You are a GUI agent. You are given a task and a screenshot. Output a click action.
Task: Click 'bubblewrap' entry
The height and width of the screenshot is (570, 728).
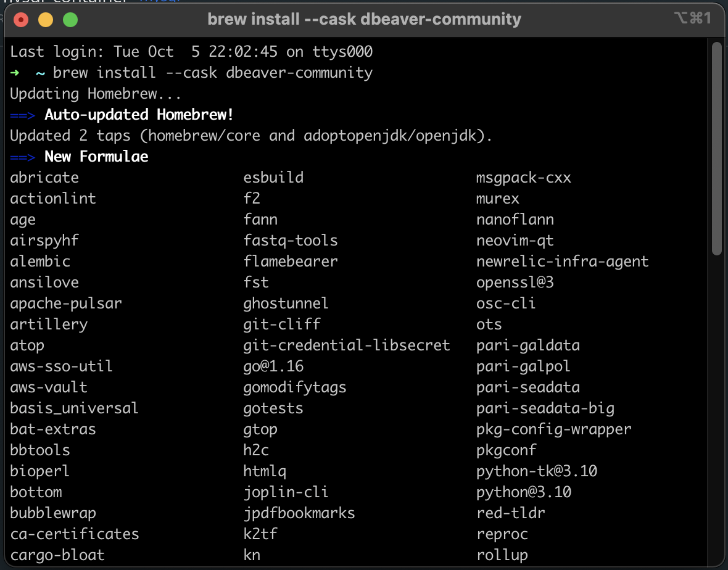pyautogui.click(x=53, y=513)
